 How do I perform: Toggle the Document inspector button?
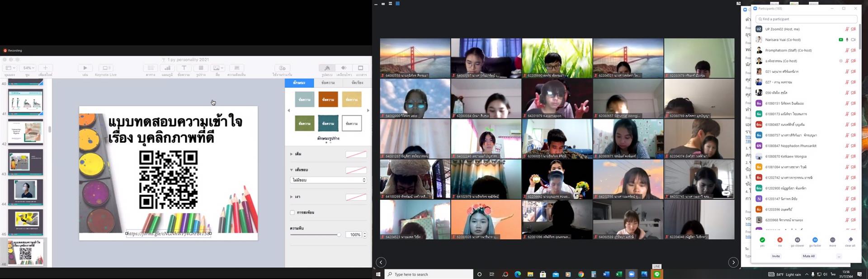pyautogui.click(x=361, y=68)
